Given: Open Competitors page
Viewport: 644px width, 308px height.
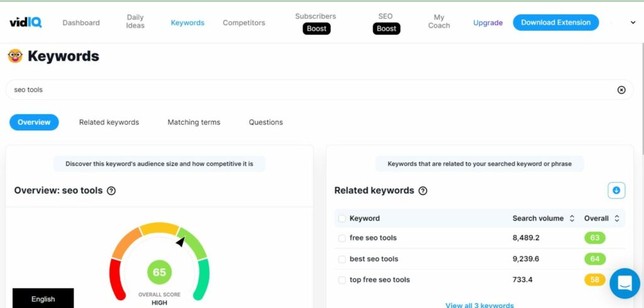Looking at the screenshot, I should [244, 23].
